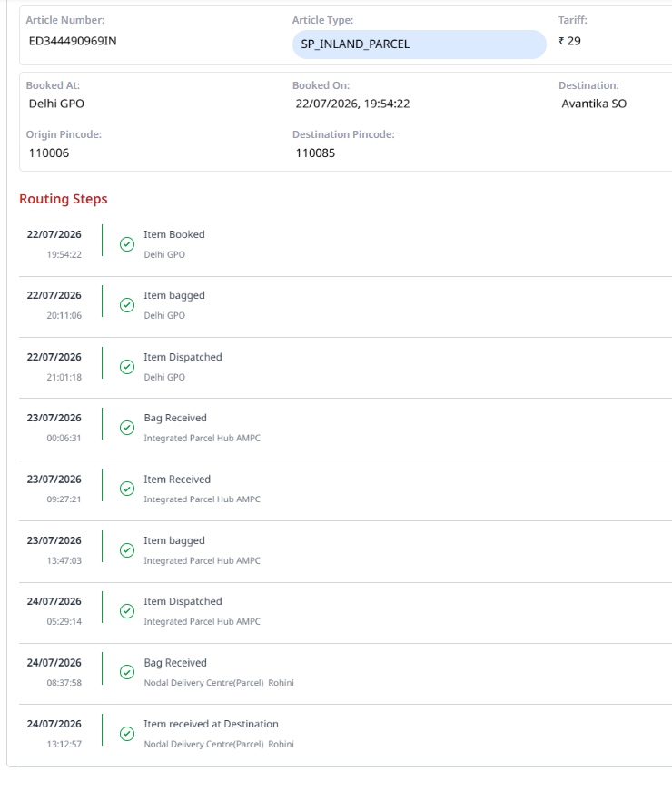
Task: Click Item bagged above Integrated Parcel Hub AMPC
Action: tap(174, 540)
